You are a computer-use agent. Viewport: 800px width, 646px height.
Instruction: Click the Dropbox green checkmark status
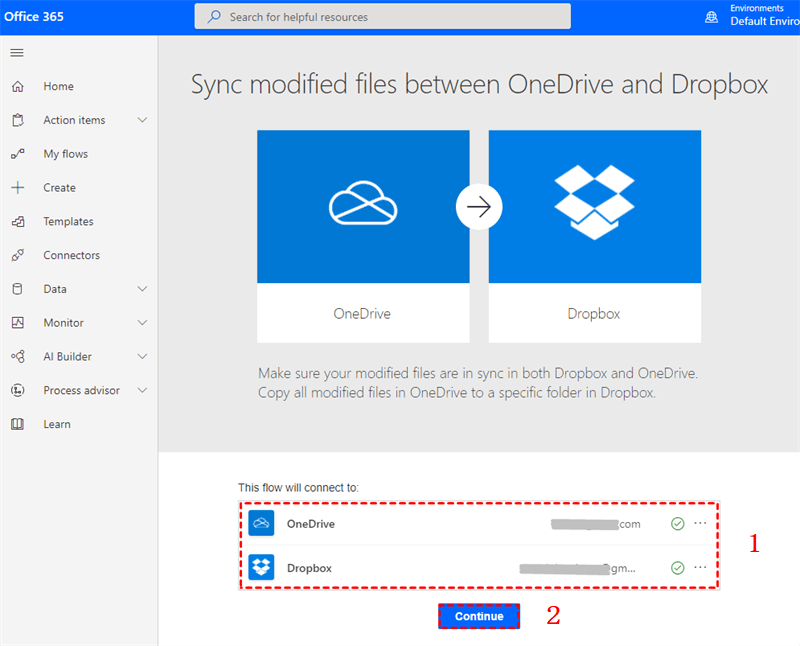[678, 567]
